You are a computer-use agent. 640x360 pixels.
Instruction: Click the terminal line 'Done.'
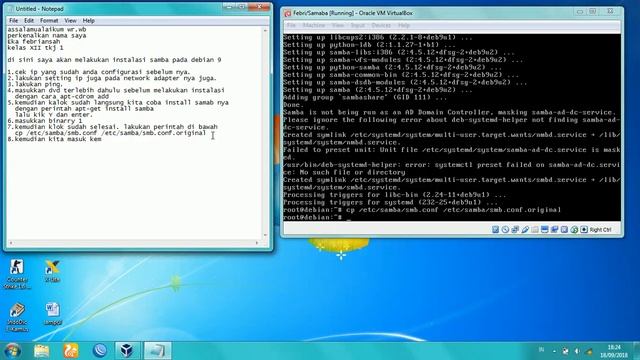pyautogui.click(x=294, y=105)
